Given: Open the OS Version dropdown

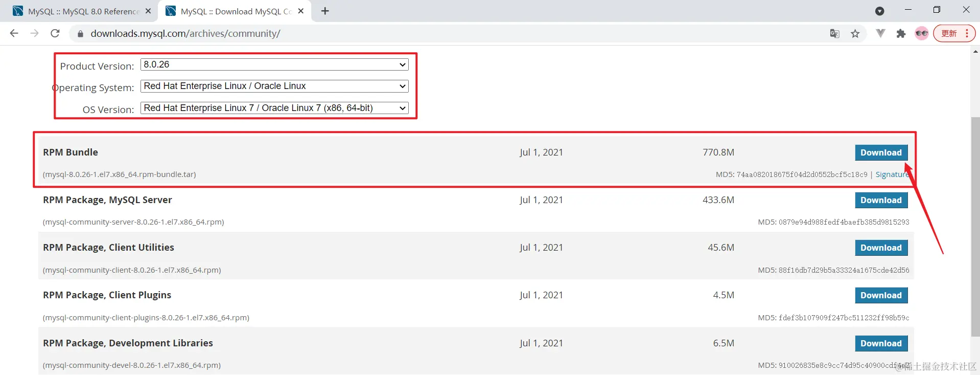Looking at the screenshot, I should pyautogui.click(x=274, y=108).
